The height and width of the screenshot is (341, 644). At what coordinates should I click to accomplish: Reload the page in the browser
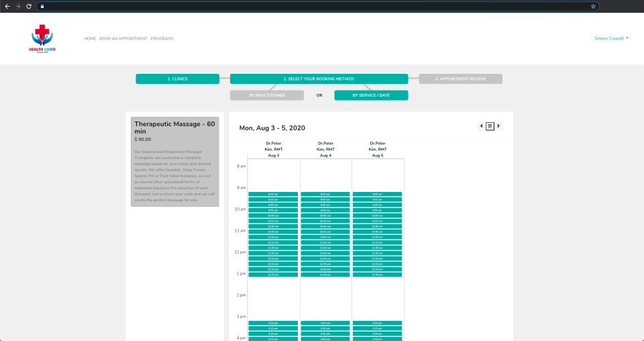(x=29, y=6)
